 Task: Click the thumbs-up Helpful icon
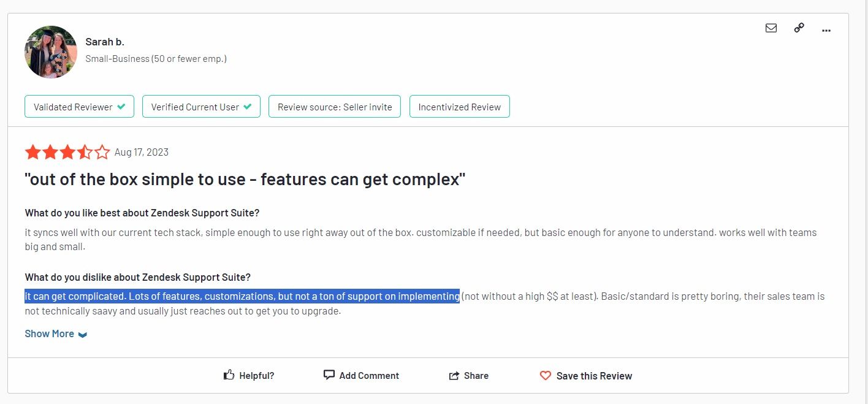click(229, 375)
